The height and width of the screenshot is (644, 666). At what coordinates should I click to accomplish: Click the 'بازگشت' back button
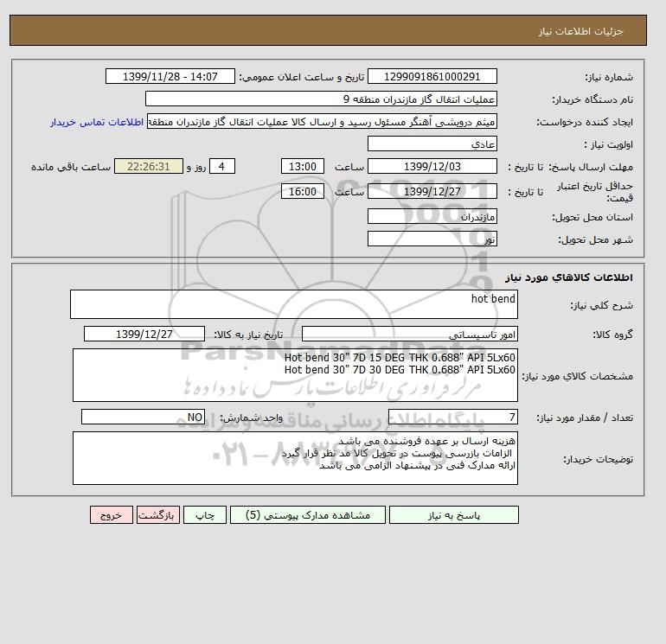point(158,514)
